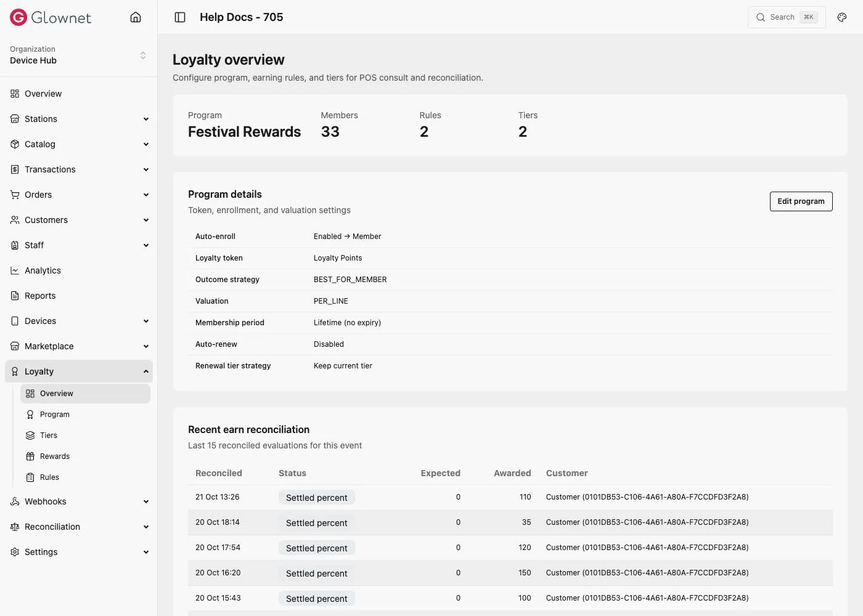This screenshot has width=863, height=616.
Task: Click the Customers people icon
Action: pos(15,220)
